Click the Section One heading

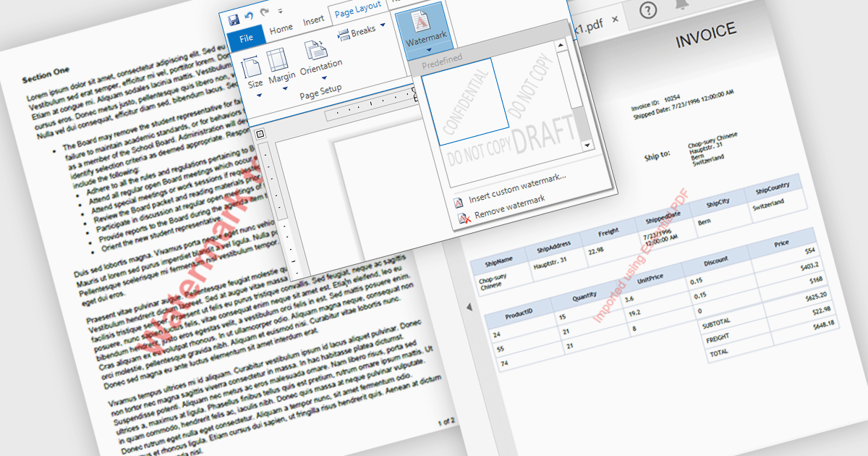(x=46, y=75)
